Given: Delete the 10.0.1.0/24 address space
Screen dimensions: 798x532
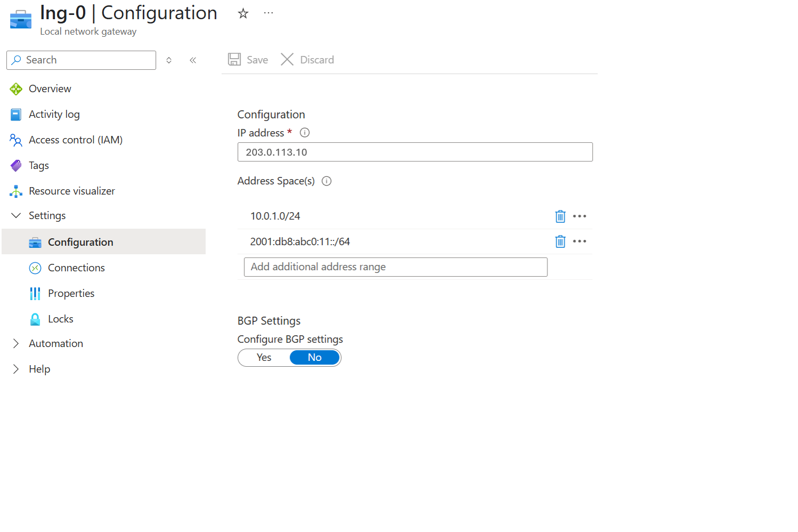Looking at the screenshot, I should [x=560, y=216].
